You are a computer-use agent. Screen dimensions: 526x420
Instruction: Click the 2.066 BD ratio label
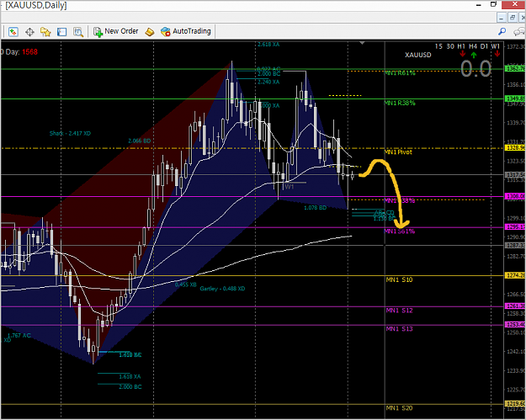[x=139, y=141]
